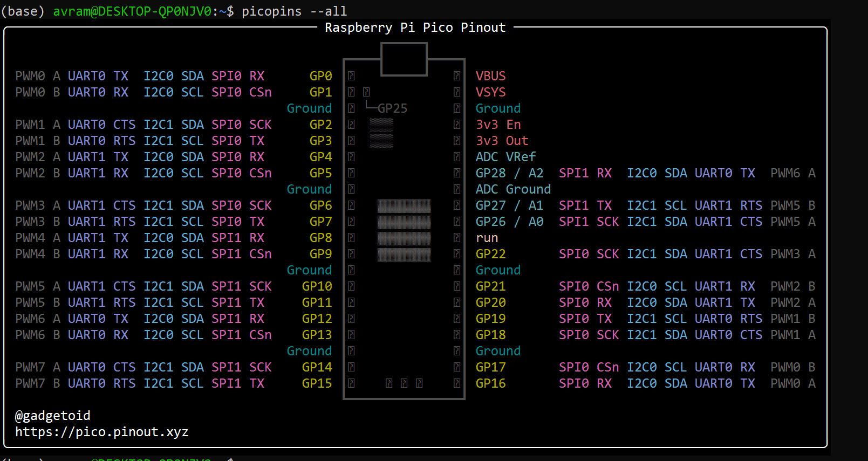Click SPI0 CSn in the GP5 row
The width and height of the screenshot is (868, 461).
(242, 173)
